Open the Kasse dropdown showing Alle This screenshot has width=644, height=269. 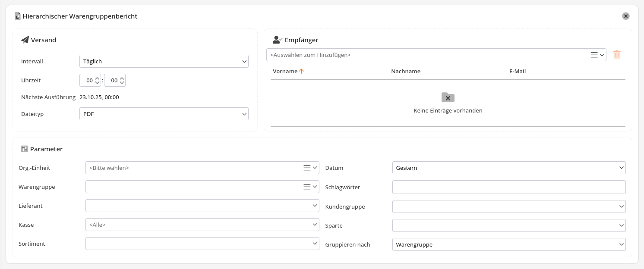(x=202, y=225)
